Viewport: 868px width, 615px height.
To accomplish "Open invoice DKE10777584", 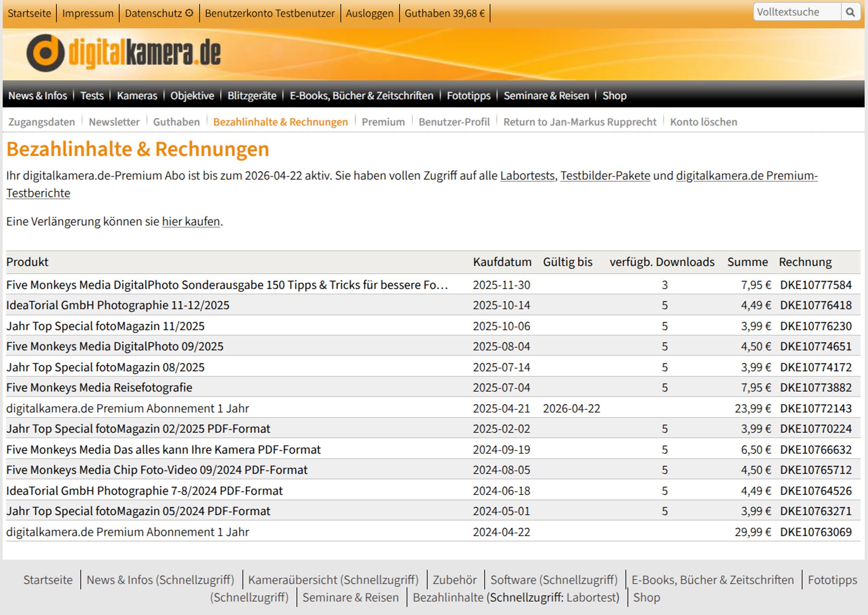I will click(x=816, y=285).
